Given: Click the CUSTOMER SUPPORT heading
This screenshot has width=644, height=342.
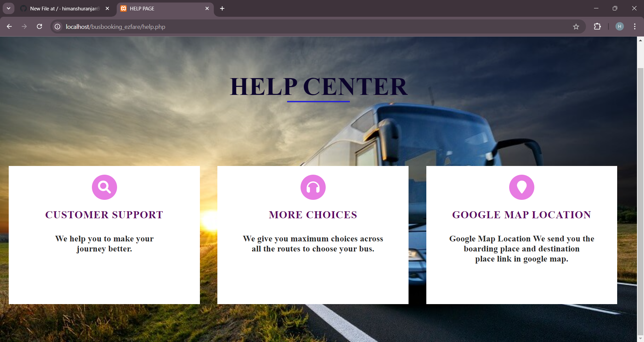Looking at the screenshot, I should tap(104, 215).
